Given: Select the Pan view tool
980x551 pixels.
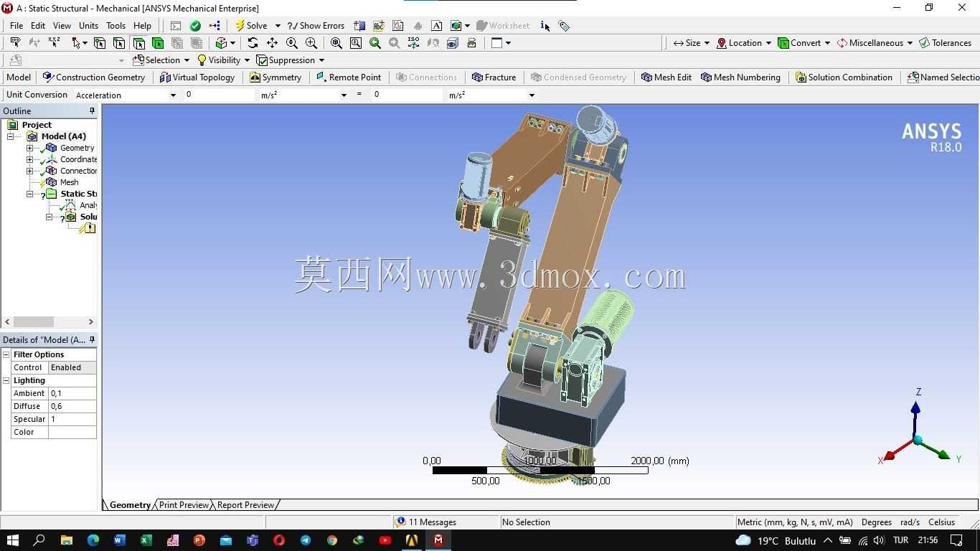Looking at the screenshot, I should (272, 43).
